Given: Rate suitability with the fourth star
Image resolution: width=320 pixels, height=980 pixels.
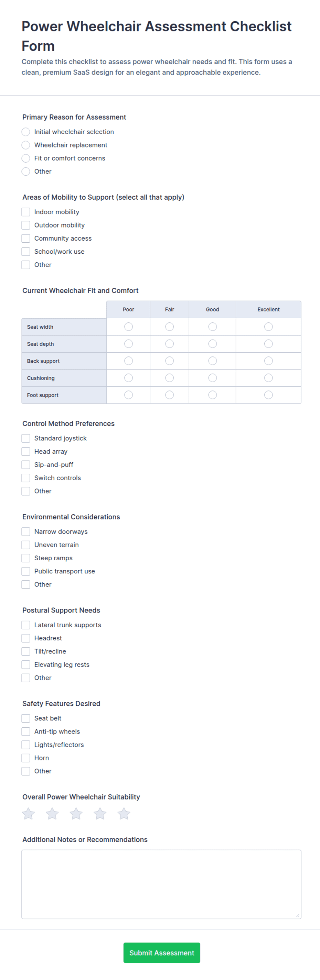Looking at the screenshot, I should coord(100,814).
